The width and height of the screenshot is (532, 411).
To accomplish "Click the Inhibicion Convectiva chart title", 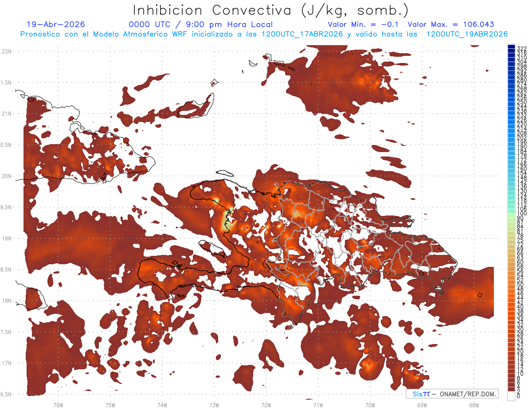I will (x=271, y=10).
